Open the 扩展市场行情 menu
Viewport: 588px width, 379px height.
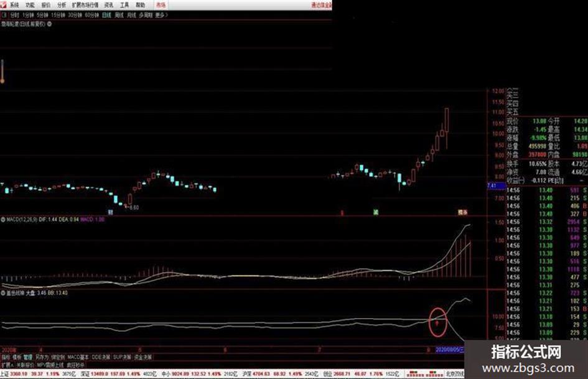click(x=85, y=5)
